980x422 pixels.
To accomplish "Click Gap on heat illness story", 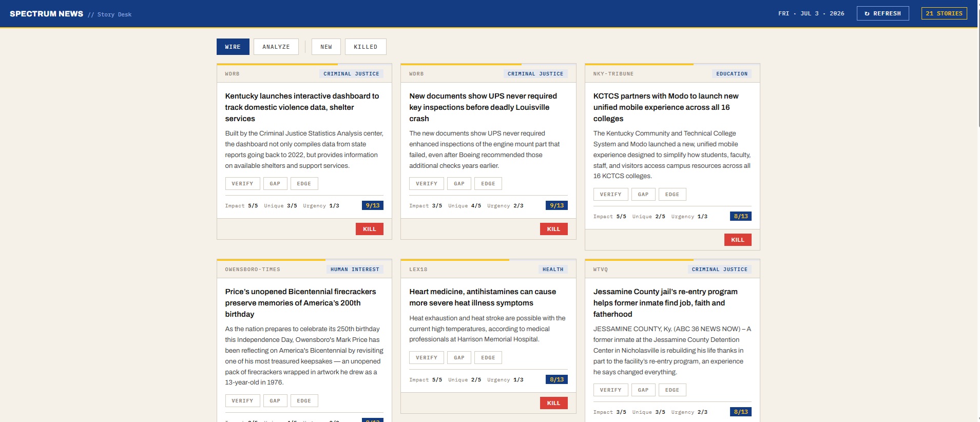I will point(459,358).
